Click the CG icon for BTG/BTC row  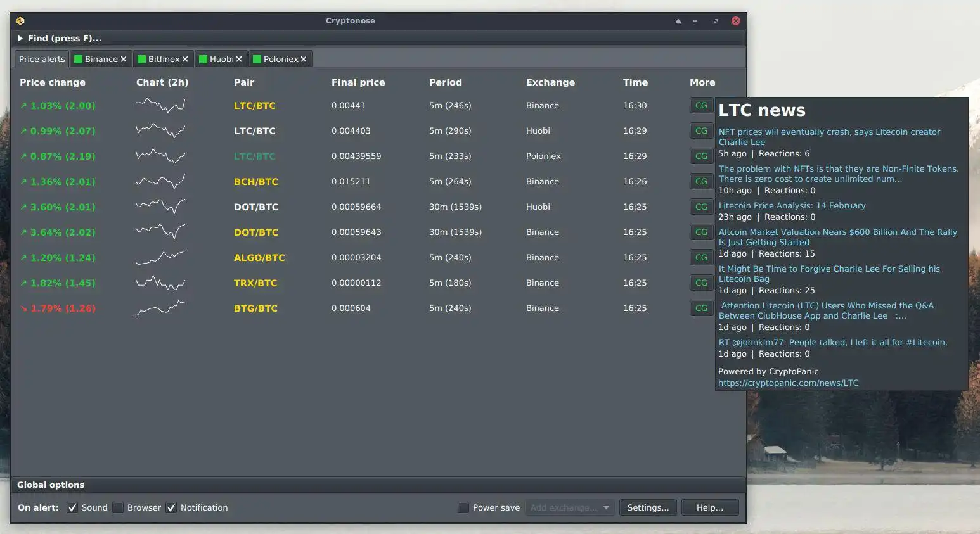[701, 308]
